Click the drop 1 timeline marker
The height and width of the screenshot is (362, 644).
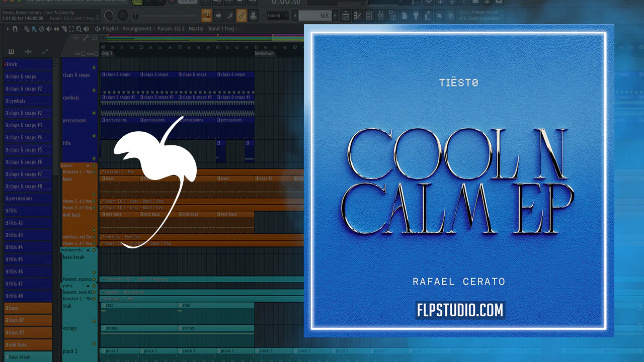click(107, 53)
